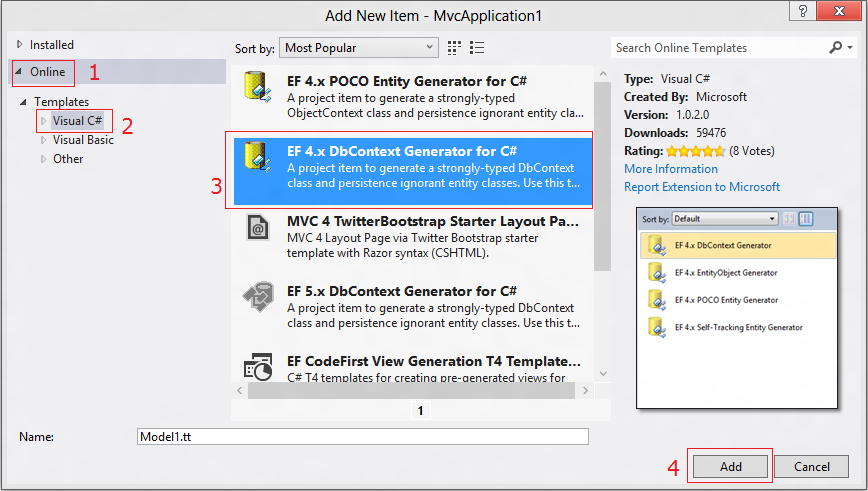Open the More Information link

coord(671,169)
